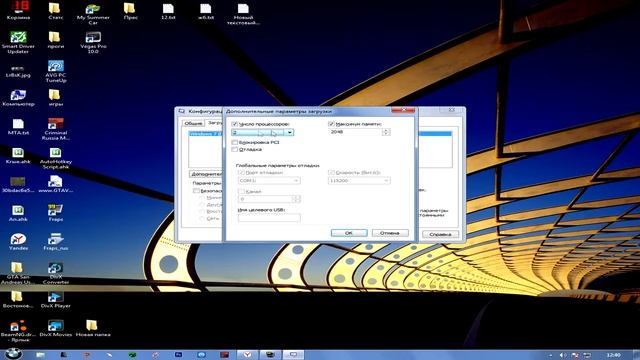Launch Smart Driver Updater shortcut
Screen dimensions: 640x360
click(x=18, y=42)
